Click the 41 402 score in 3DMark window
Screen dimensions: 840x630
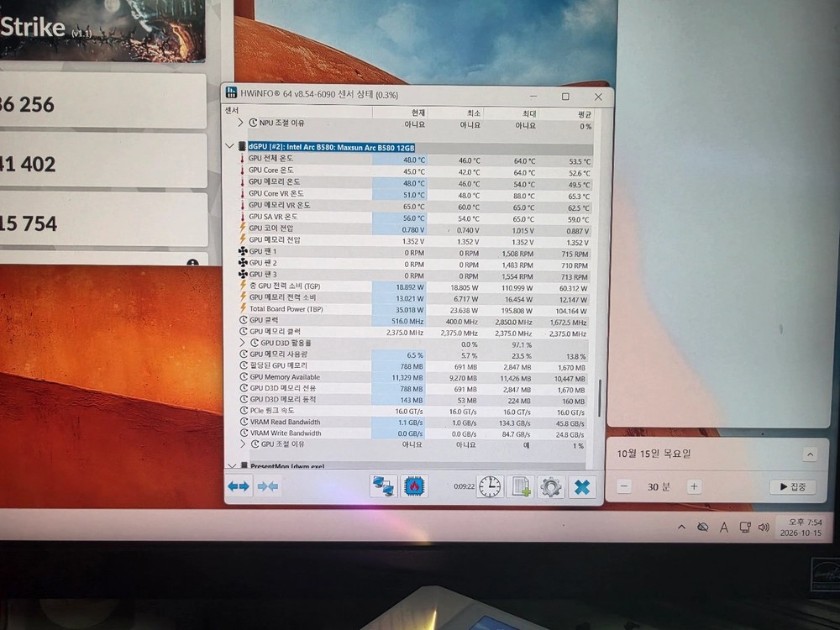tap(28, 164)
